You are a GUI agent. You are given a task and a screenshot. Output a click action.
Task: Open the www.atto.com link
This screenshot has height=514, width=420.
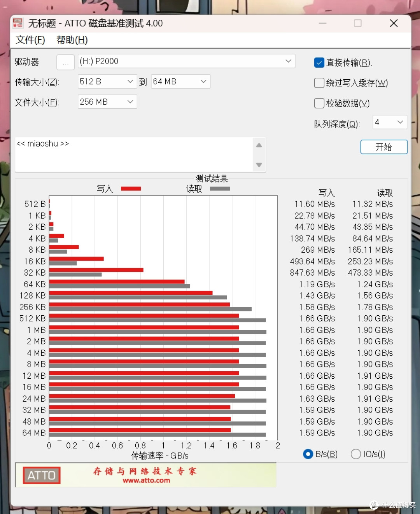[147, 481]
